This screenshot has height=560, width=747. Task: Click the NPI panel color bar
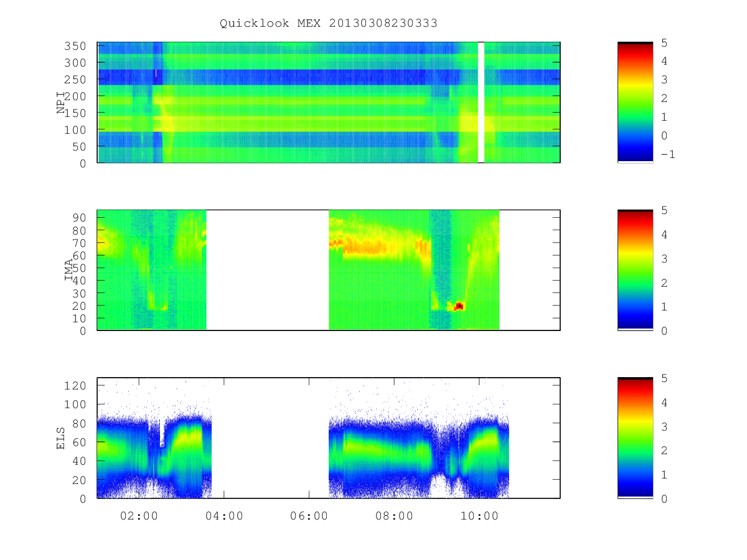tap(635, 102)
